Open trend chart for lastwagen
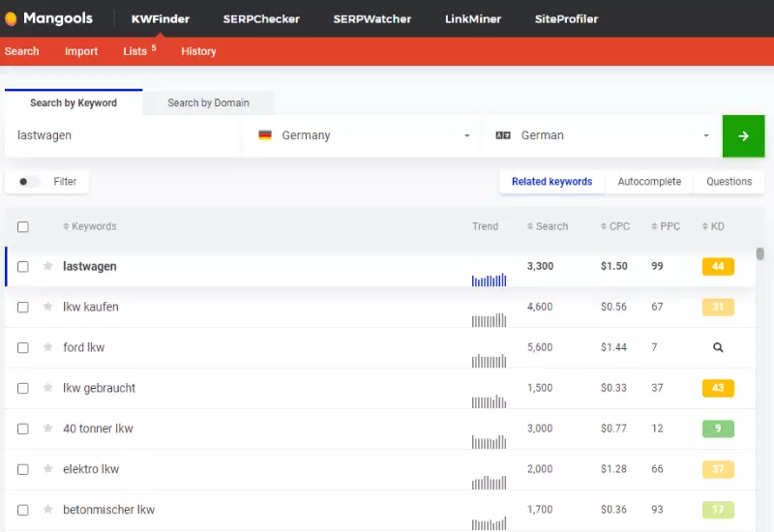This screenshot has height=532, width=774. pyautogui.click(x=489, y=280)
